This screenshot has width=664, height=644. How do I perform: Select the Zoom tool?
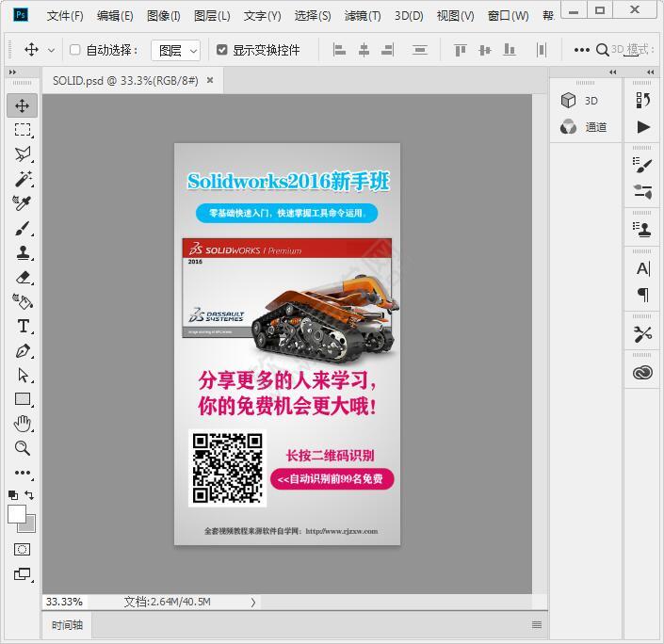click(23, 448)
